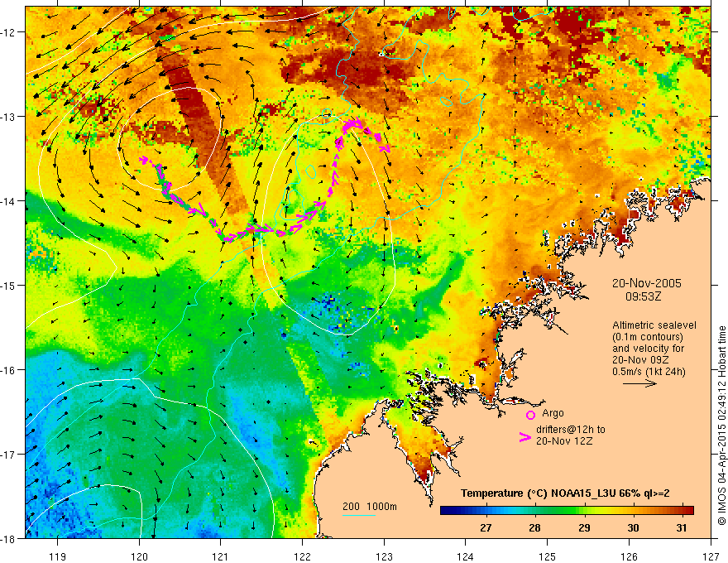Click the cyan 200 1000m depth contour line sample

(359, 516)
